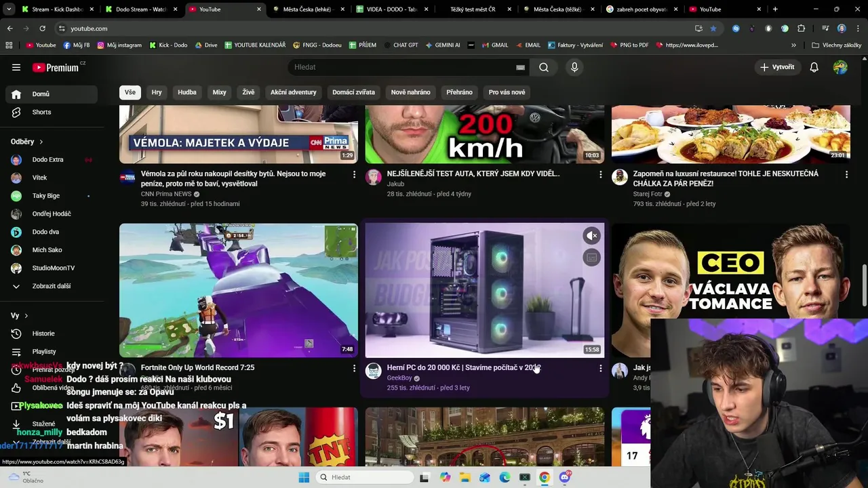Image resolution: width=868 pixels, height=488 pixels.
Task: Expand Zobrazit další under subscriptions
Action: click(52, 286)
